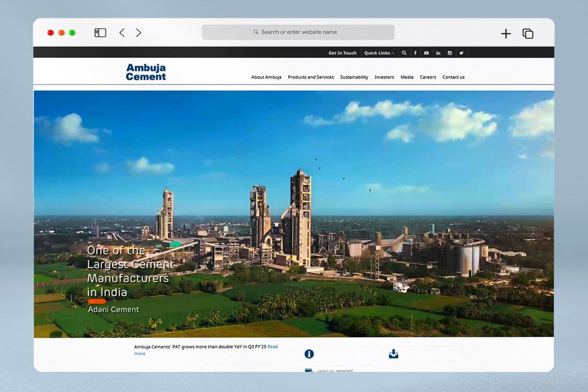Click the cement plant hero banner image
This screenshot has height=392, width=588.
294,214
